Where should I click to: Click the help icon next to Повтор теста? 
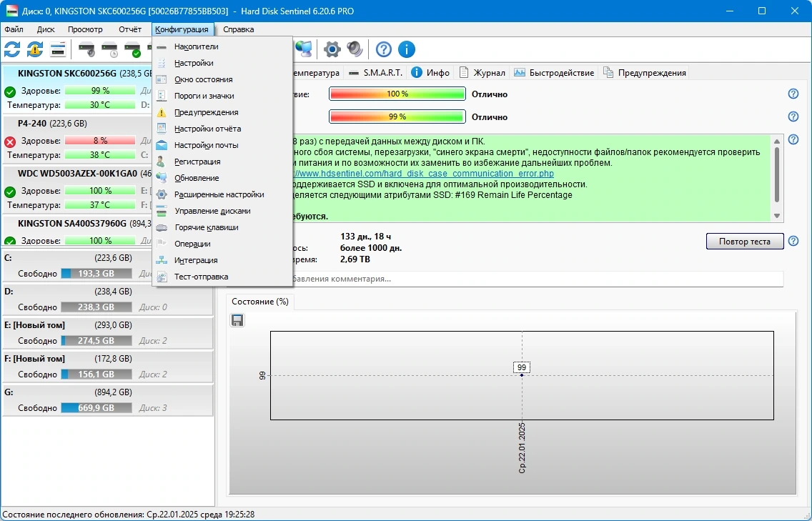point(793,241)
